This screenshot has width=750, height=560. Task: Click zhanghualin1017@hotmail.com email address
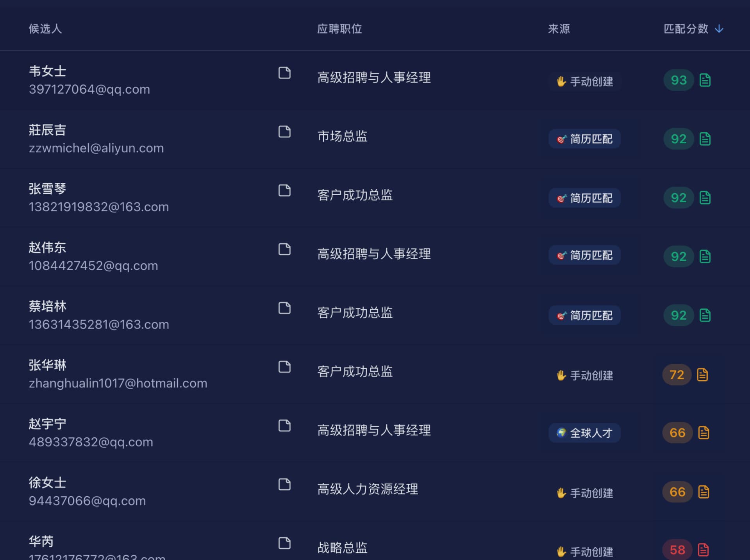point(118,383)
